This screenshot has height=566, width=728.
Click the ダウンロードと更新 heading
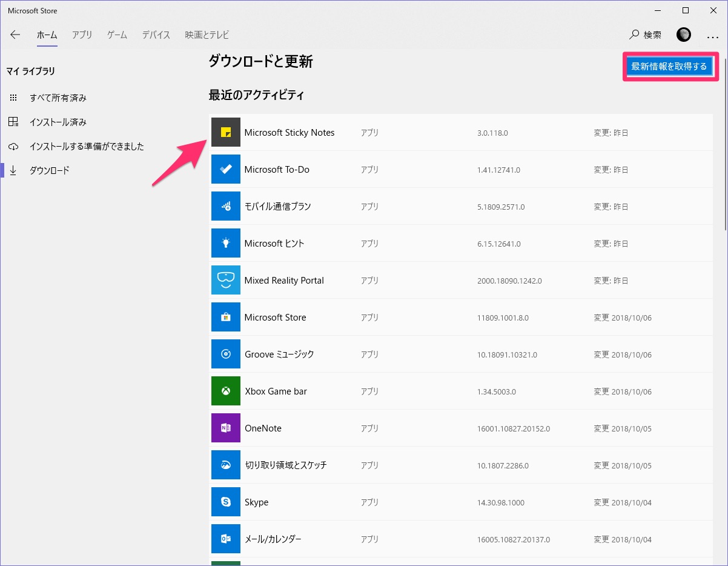[260, 61]
